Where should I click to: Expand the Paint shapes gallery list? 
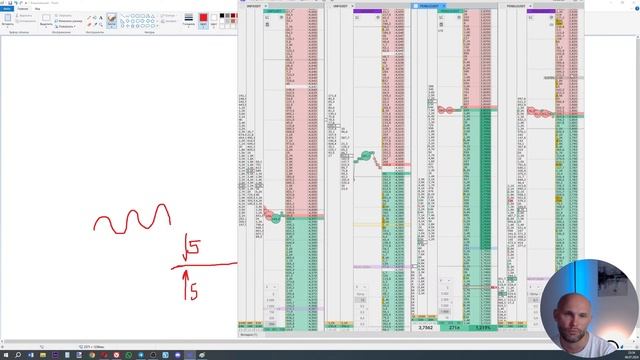point(157,26)
